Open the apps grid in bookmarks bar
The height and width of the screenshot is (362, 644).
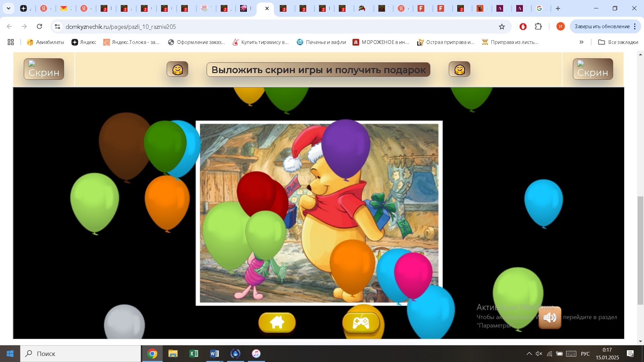pos(11,42)
